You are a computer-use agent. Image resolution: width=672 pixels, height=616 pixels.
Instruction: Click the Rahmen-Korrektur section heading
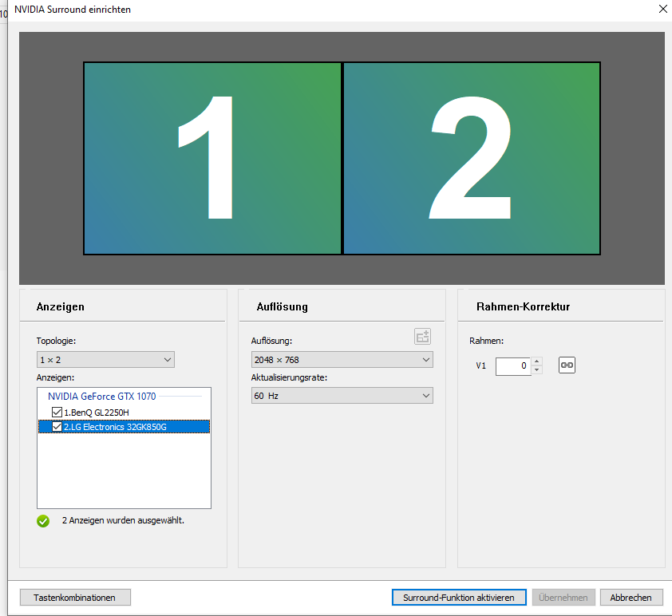(523, 306)
